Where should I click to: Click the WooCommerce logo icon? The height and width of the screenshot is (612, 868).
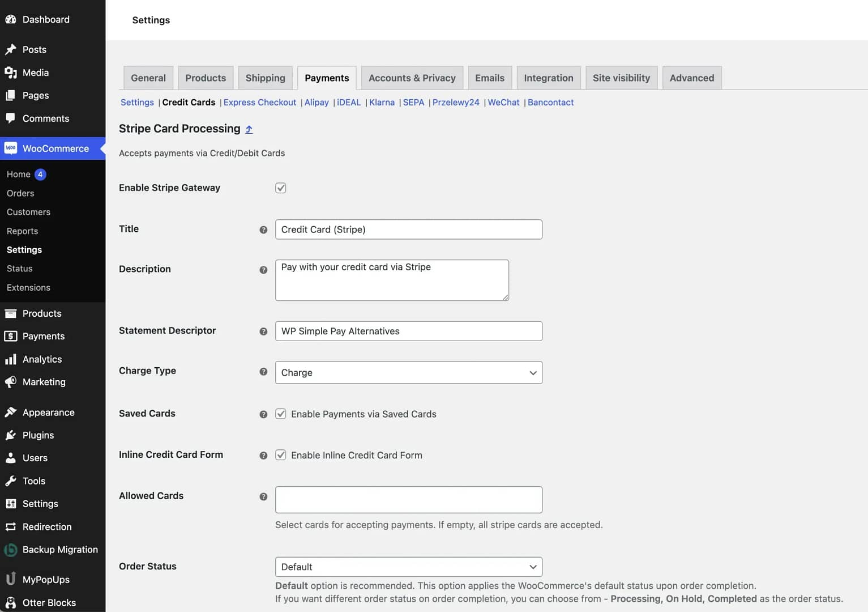coord(11,148)
